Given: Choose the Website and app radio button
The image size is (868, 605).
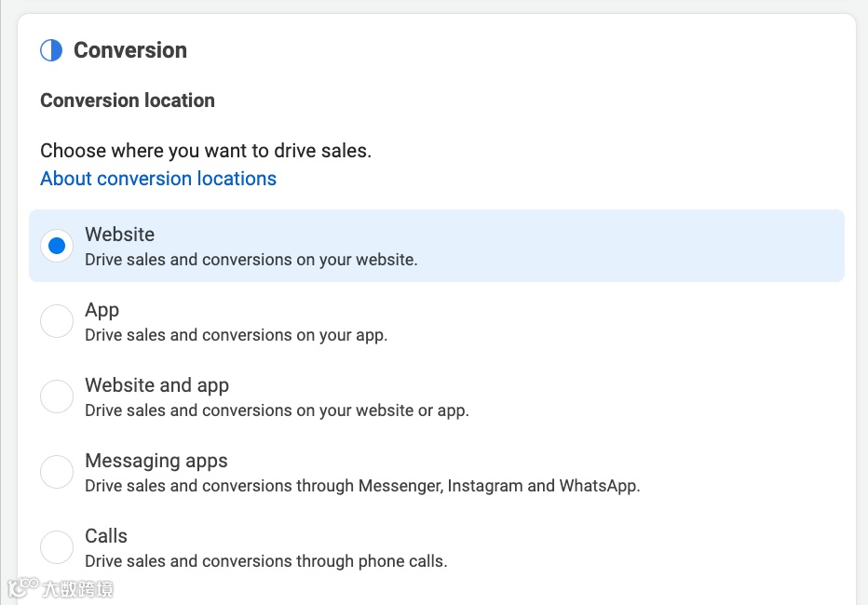Looking at the screenshot, I should [57, 397].
